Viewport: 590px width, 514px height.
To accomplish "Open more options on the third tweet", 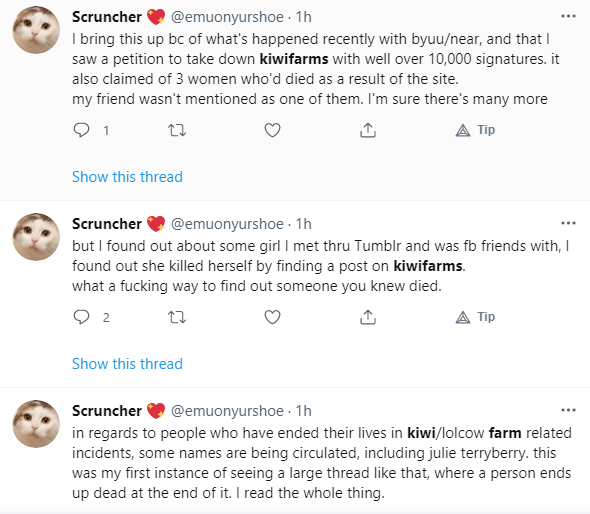I will (x=568, y=410).
